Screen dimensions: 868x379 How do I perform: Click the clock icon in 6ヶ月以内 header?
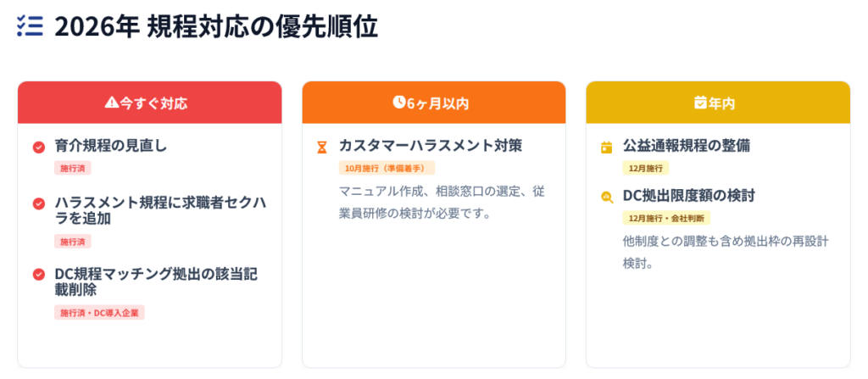399,103
